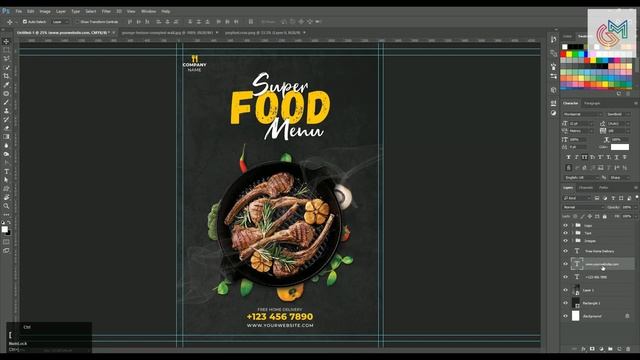Hide the Free Home Delivery text layer
Image resolution: width=640 pixels, height=360 pixels.
pos(565,251)
